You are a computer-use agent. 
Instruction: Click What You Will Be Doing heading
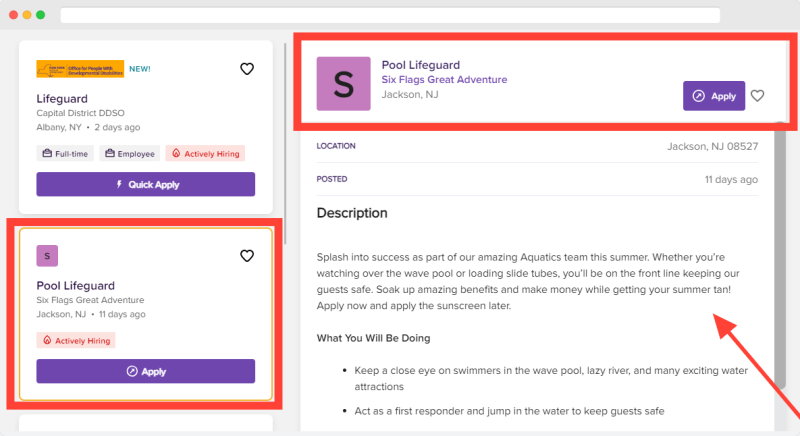pos(373,338)
